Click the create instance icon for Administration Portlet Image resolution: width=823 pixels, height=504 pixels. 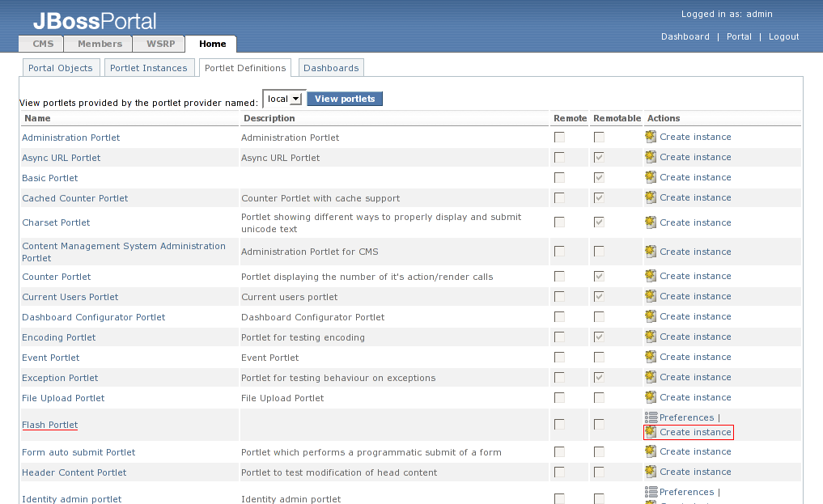(651, 137)
